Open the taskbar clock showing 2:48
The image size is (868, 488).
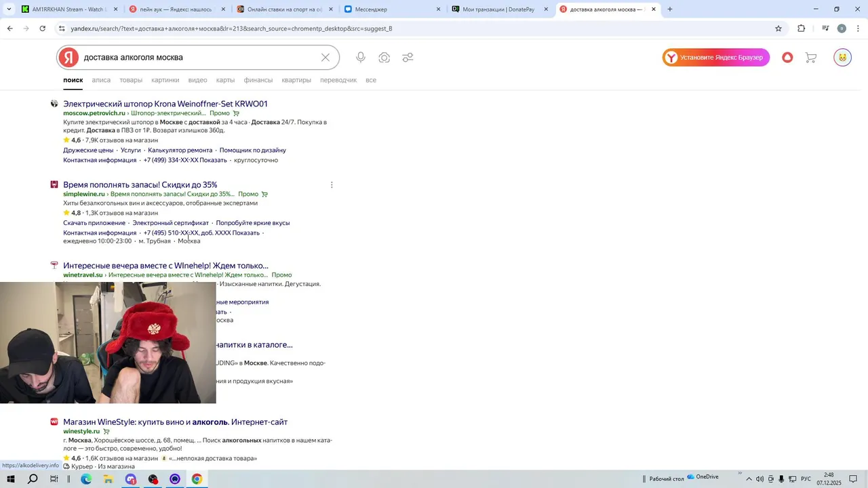coord(829,479)
